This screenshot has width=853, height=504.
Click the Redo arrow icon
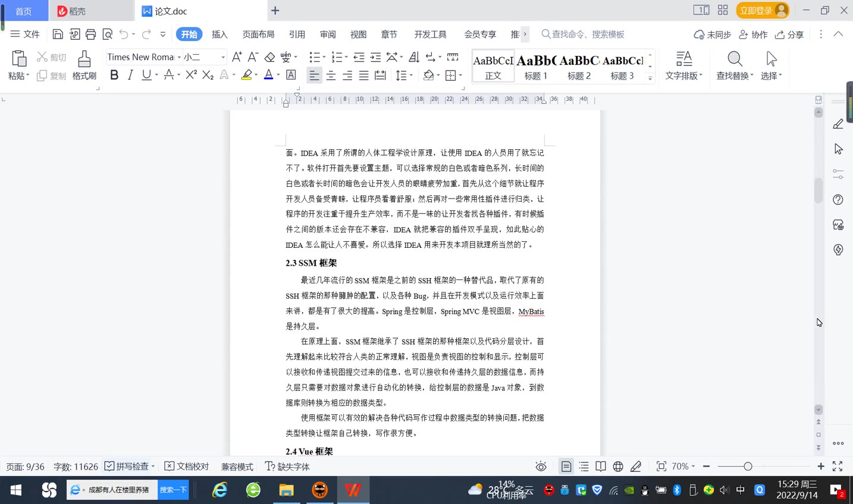point(146,34)
